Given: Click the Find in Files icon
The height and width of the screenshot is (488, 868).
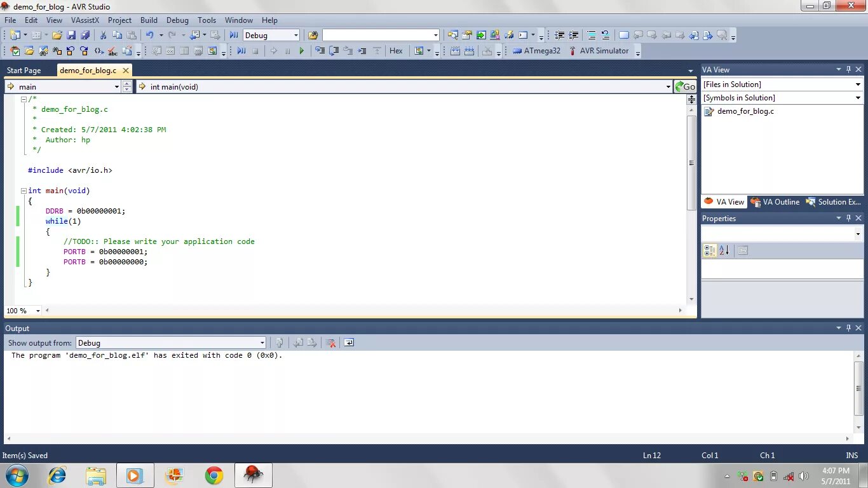Looking at the screenshot, I should tap(313, 35).
